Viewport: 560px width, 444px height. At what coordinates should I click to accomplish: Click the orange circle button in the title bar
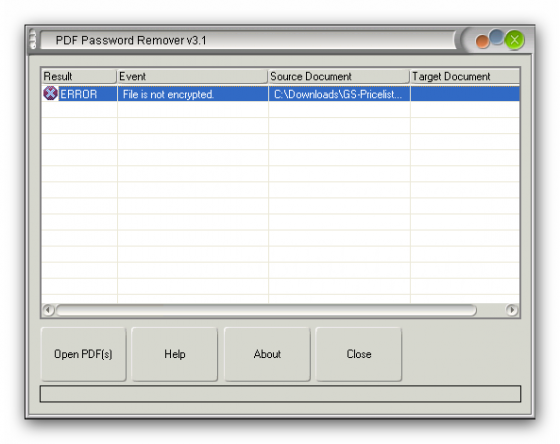(482, 41)
